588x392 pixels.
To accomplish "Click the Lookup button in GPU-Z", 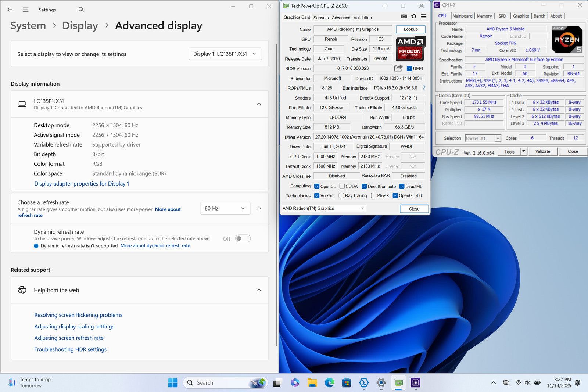I will coord(410,29).
